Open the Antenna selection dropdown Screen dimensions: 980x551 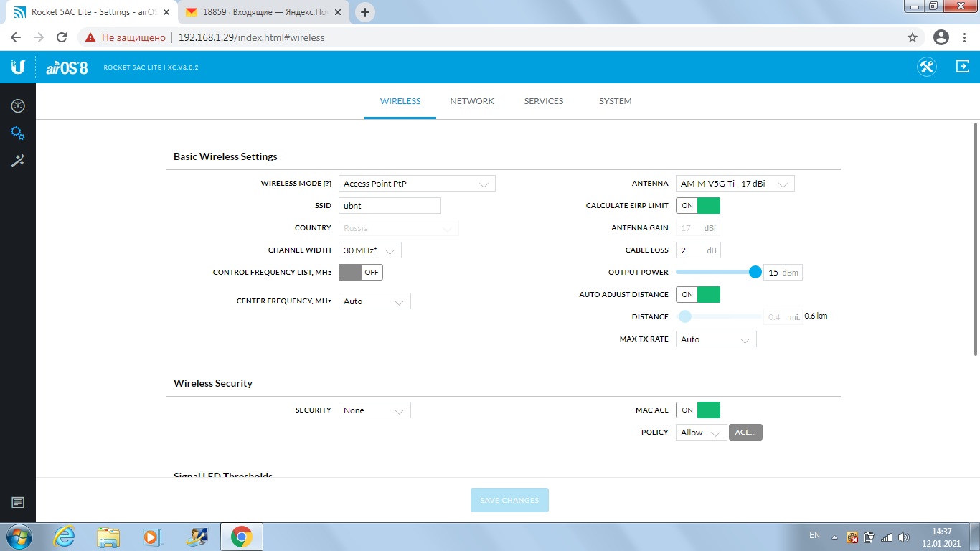pyautogui.click(x=735, y=184)
